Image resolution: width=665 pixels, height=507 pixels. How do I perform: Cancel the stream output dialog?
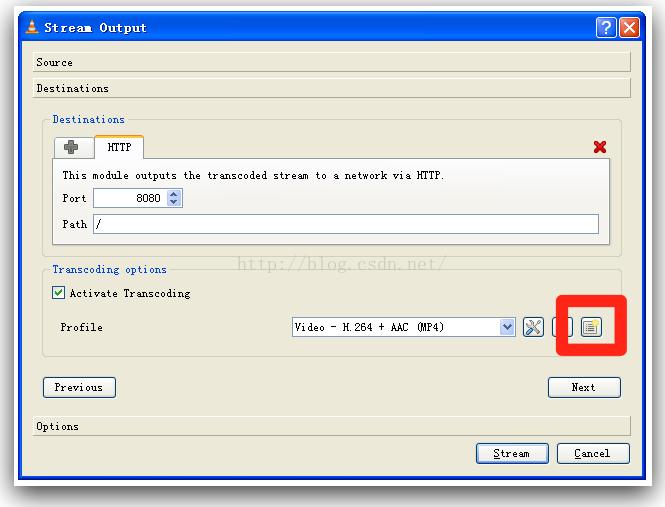pyautogui.click(x=593, y=454)
